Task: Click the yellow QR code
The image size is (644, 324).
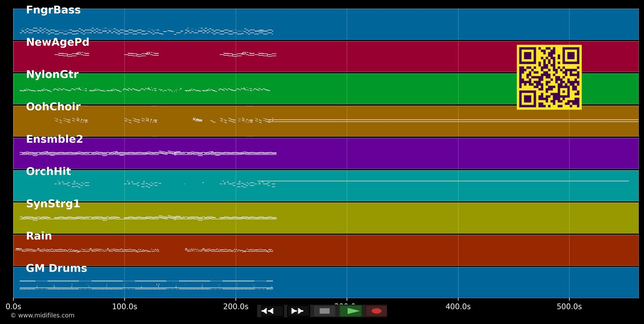Action: [x=549, y=77]
